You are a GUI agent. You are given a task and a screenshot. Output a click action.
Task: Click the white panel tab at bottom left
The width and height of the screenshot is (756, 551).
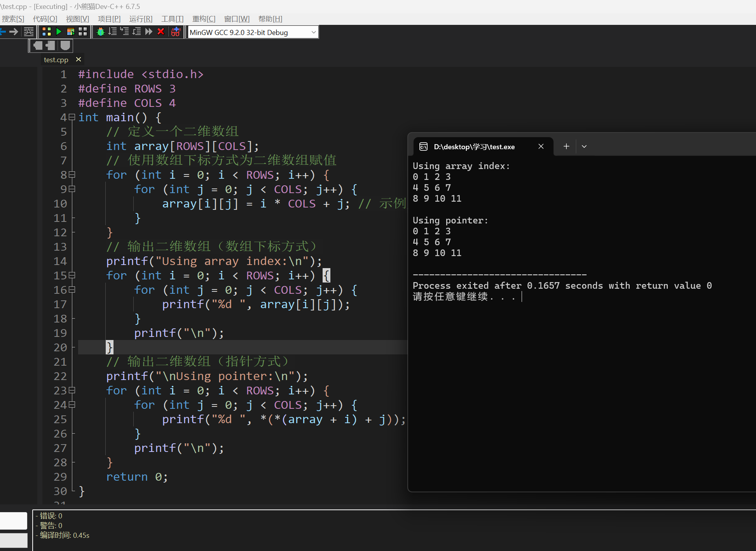(14, 521)
